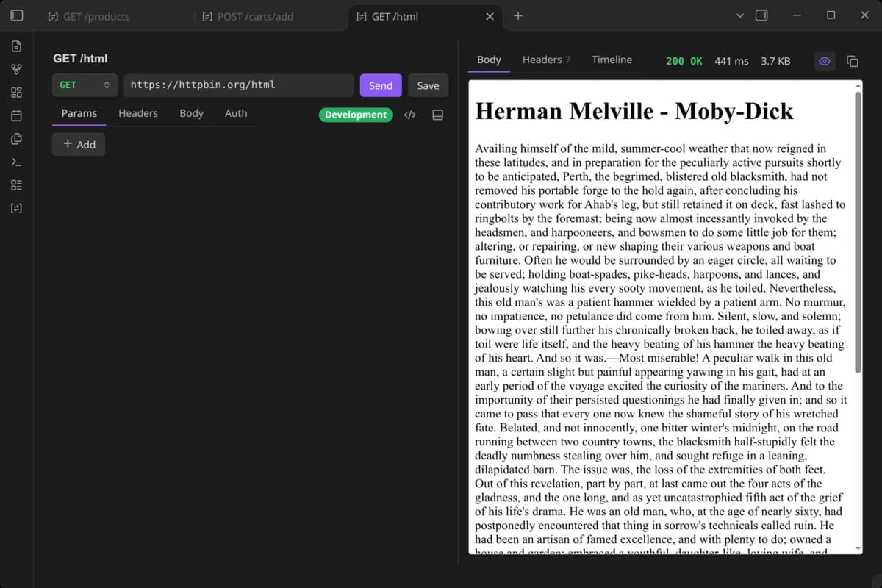This screenshot has height=588, width=882.
Task: Open the Development environment selector
Action: click(356, 115)
